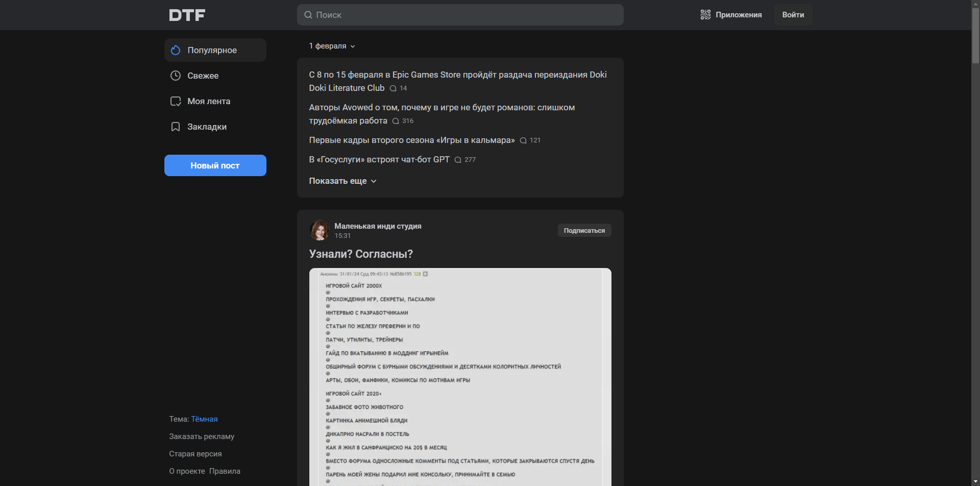The image size is (980, 486).
Task: Open the Приложения QR code icon
Action: [x=705, y=15]
